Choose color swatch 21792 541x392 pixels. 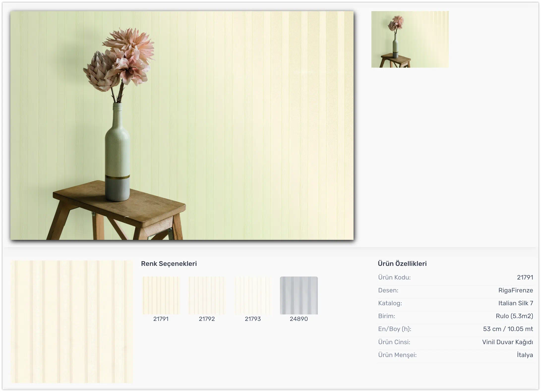tap(207, 295)
